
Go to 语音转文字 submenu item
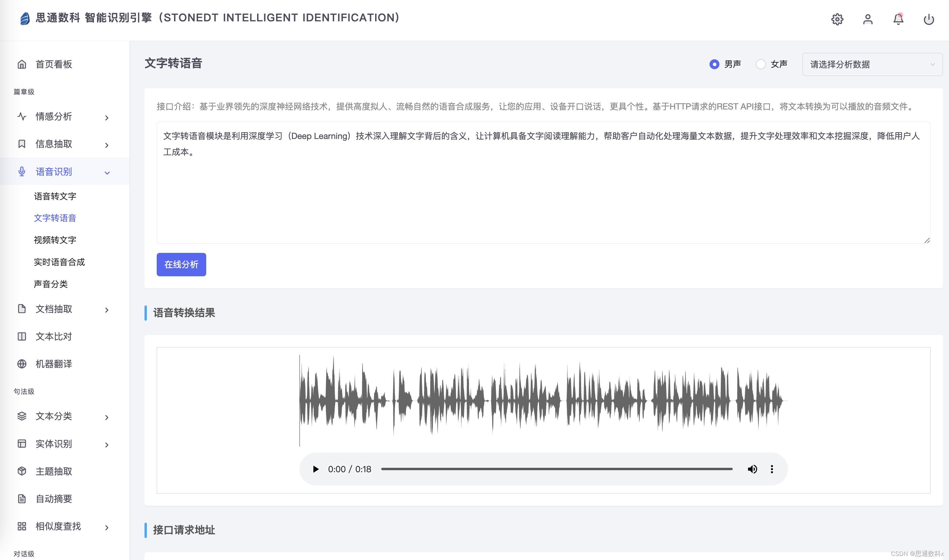(55, 196)
